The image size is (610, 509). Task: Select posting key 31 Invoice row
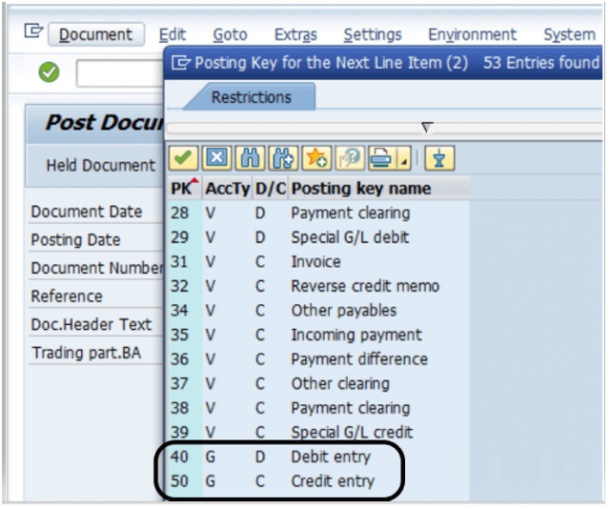coord(315,262)
